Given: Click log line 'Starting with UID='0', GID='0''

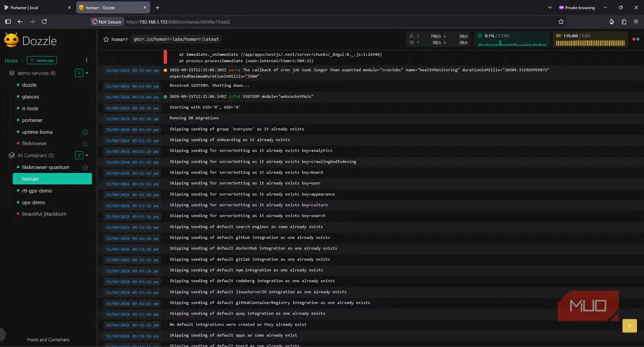Looking at the screenshot, I should coord(205,107).
